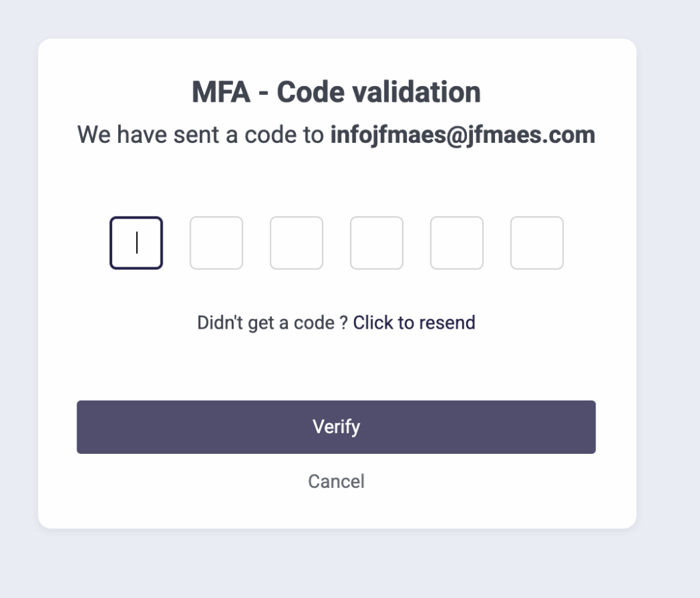Place cursor in the currently focused code box
This screenshot has height=598, width=700.
(x=136, y=243)
